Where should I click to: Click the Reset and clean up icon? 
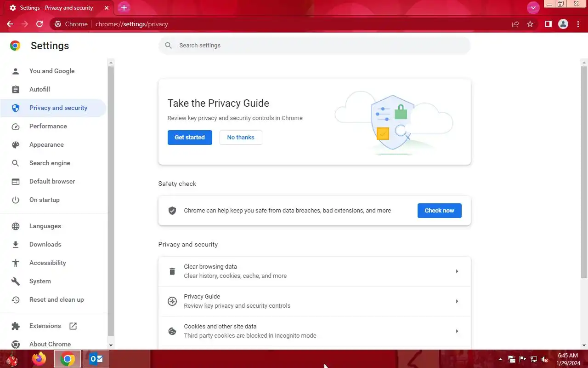pos(16,299)
